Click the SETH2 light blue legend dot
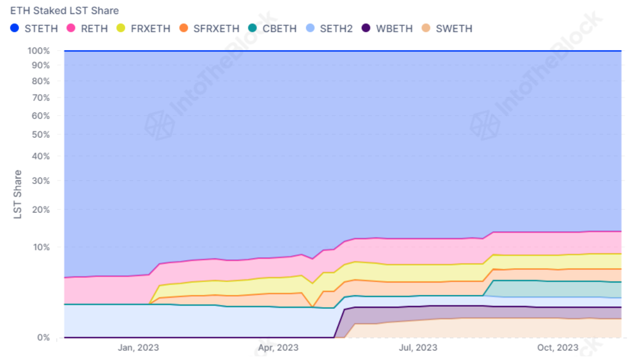This screenshot has width=642, height=364. click(x=310, y=28)
